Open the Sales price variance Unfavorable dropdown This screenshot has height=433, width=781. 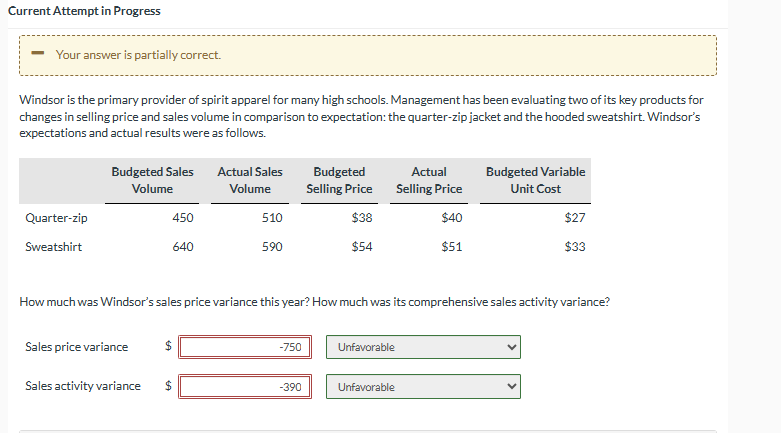(423, 347)
